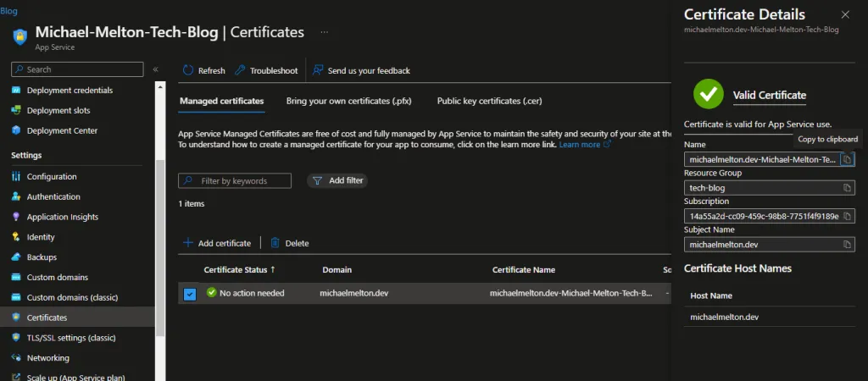Click the Certificate Name column header

tap(524, 270)
